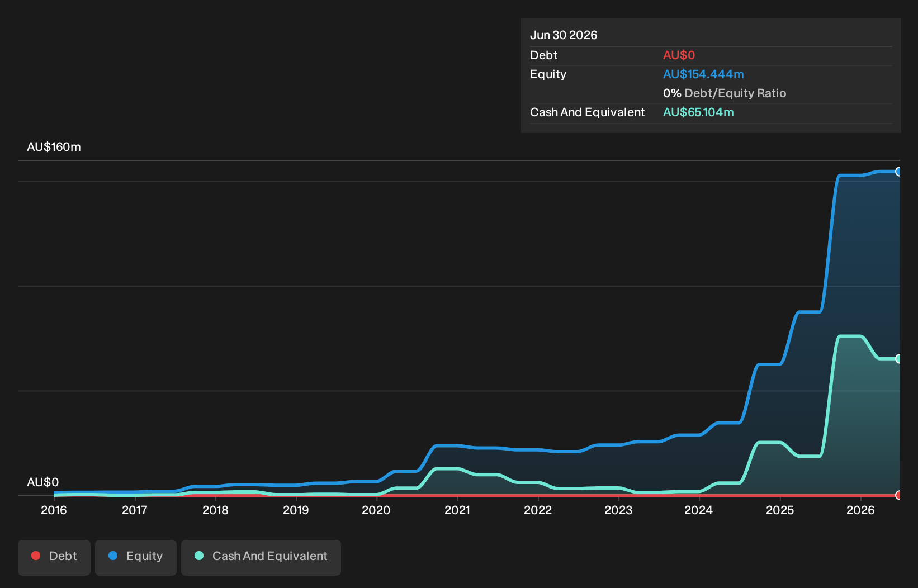
Task: Select the 2016 x-axis label
Action: (x=54, y=510)
